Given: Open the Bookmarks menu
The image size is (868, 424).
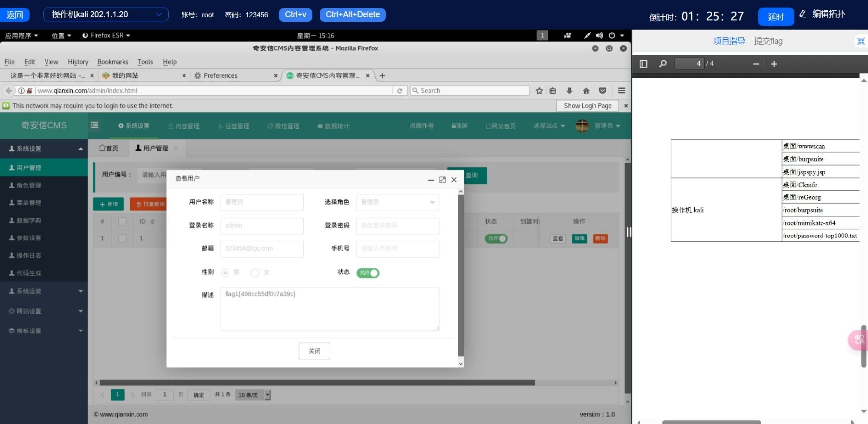Looking at the screenshot, I should point(113,62).
